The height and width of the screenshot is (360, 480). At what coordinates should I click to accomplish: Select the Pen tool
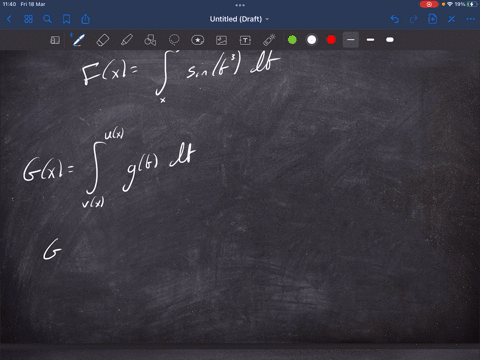[x=78, y=40]
